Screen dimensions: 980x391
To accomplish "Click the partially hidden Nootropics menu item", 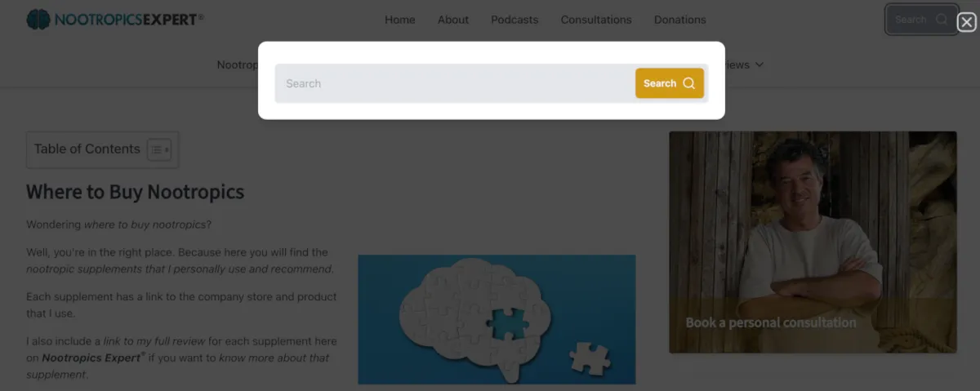I will (x=238, y=64).
